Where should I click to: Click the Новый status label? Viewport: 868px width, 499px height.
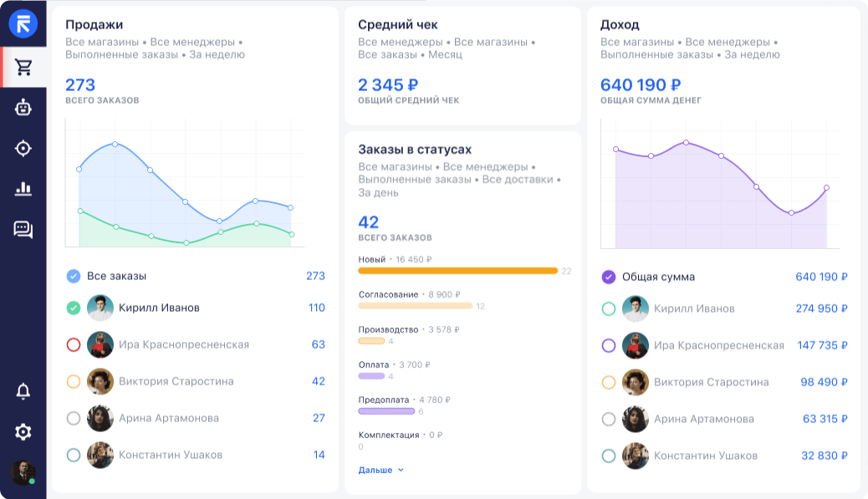click(x=372, y=259)
